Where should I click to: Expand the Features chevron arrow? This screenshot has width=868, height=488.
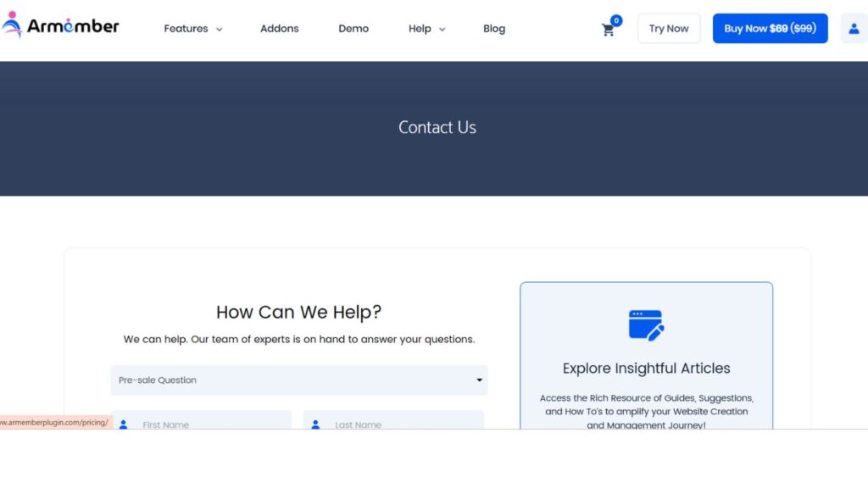coord(219,29)
